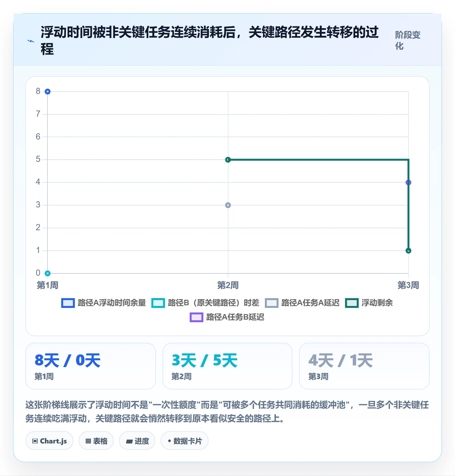Toggle the 浮动剩余 legend item

click(369, 303)
